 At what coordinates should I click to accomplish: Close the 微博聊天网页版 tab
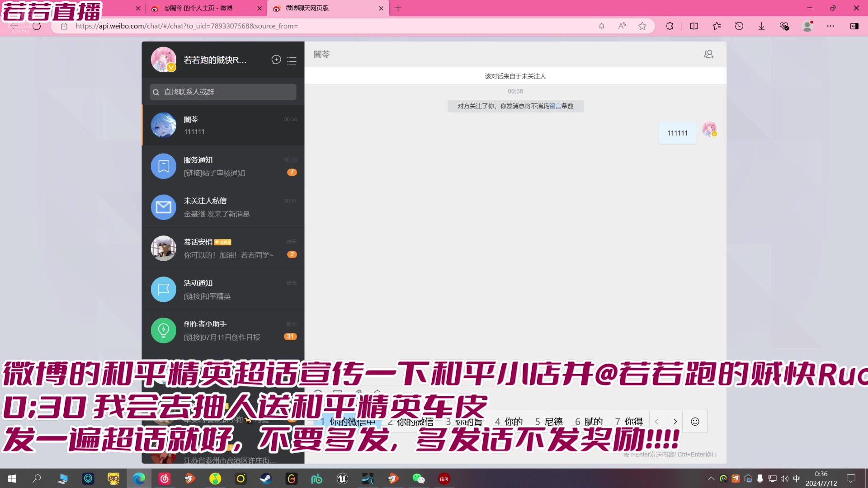pyautogui.click(x=381, y=8)
